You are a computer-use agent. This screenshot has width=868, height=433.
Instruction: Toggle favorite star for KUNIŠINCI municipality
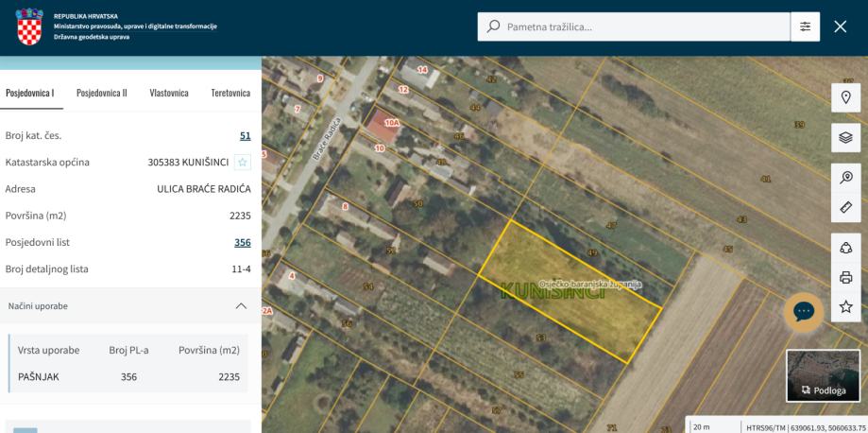coord(243,162)
